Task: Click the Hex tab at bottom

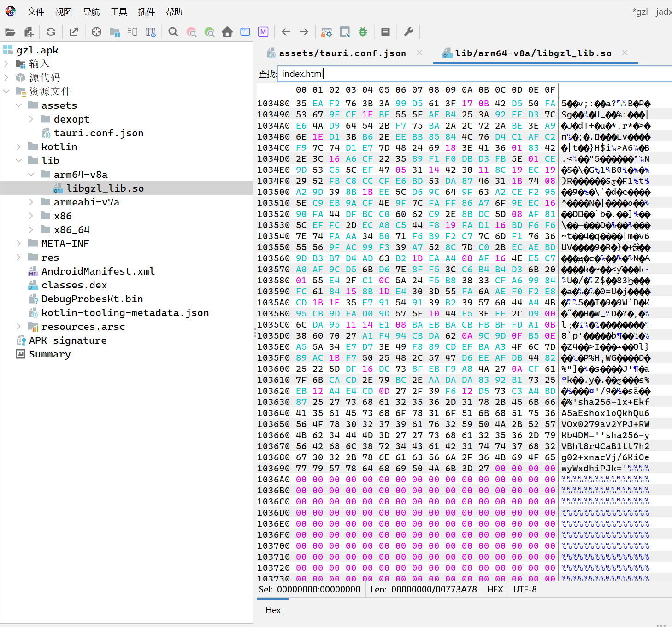Action: pyautogui.click(x=273, y=610)
